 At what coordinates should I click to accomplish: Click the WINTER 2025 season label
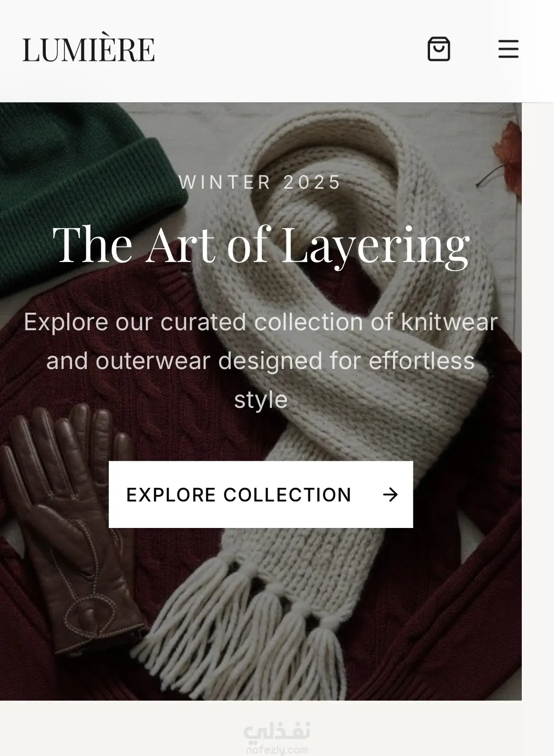[x=260, y=182]
